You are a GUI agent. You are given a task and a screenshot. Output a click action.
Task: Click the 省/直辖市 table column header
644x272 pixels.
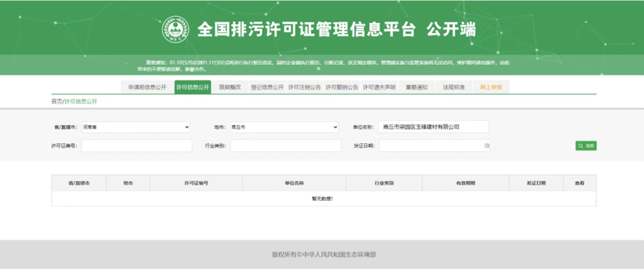(x=79, y=182)
